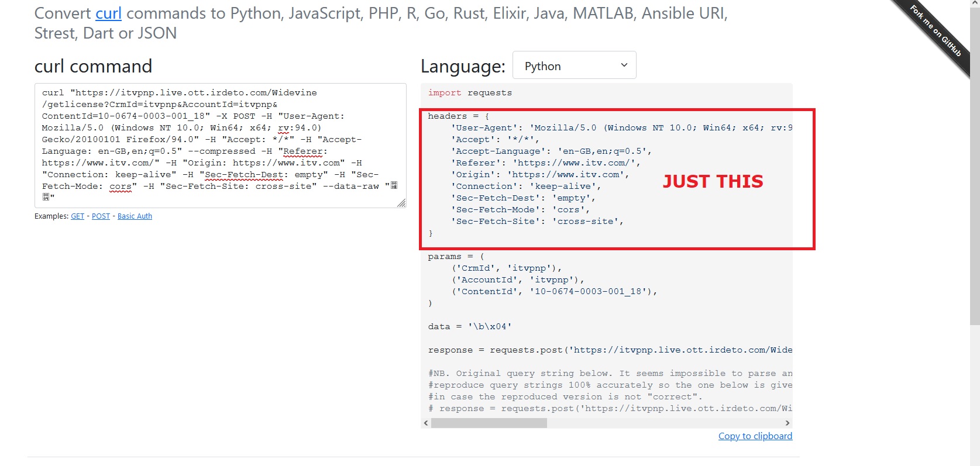Click the curl link in the heading

point(108,13)
